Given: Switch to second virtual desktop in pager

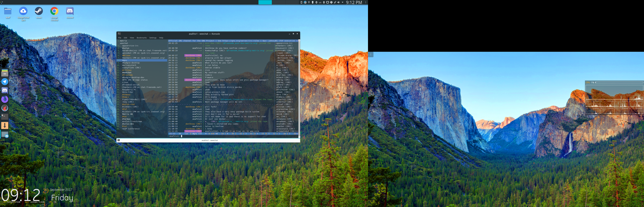Looking at the screenshot, I should (278, 2).
